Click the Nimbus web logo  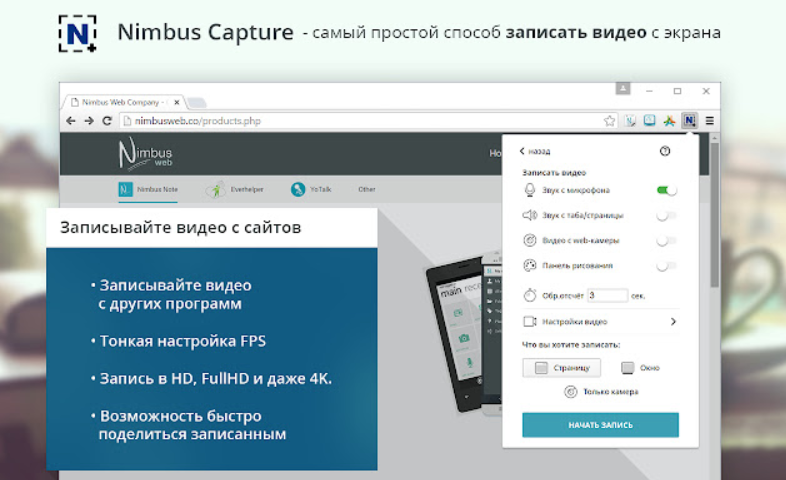(x=145, y=153)
